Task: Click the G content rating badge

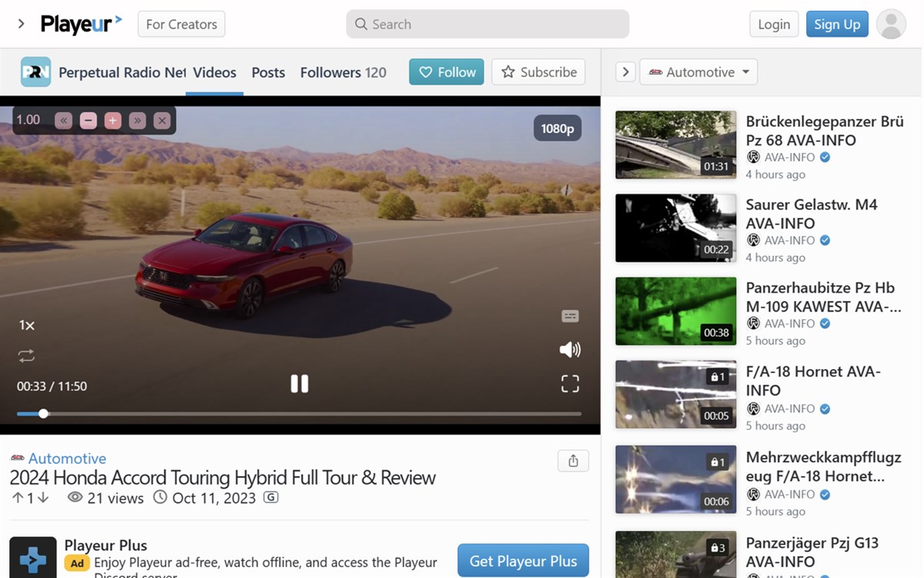Action: coord(271,498)
